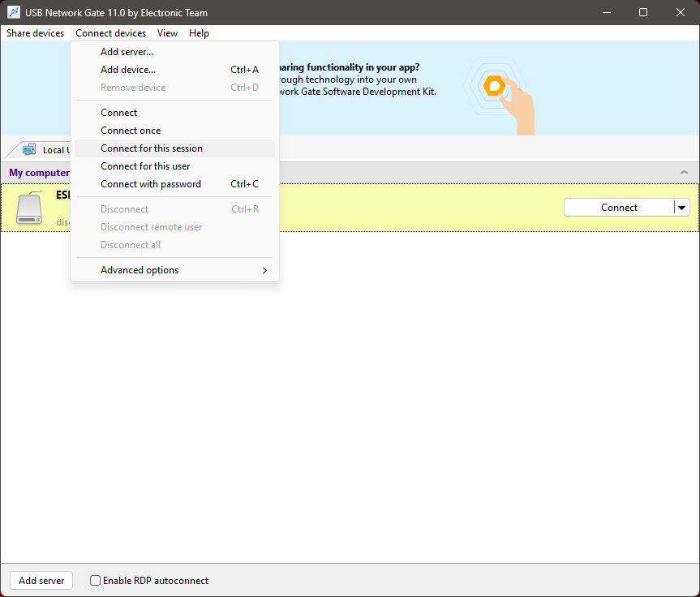Select Connect for this session
Image resolution: width=700 pixels, height=597 pixels.
[152, 148]
